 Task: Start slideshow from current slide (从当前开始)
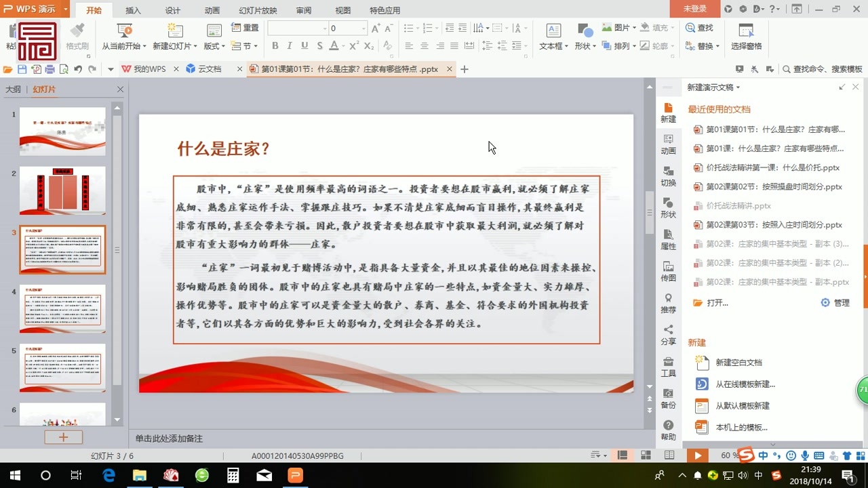tap(124, 37)
